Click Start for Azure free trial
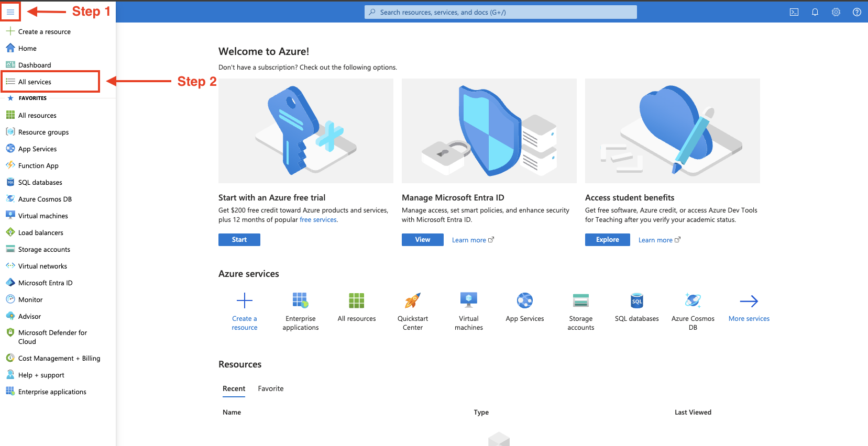Image resolution: width=868 pixels, height=446 pixels. coord(239,240)
